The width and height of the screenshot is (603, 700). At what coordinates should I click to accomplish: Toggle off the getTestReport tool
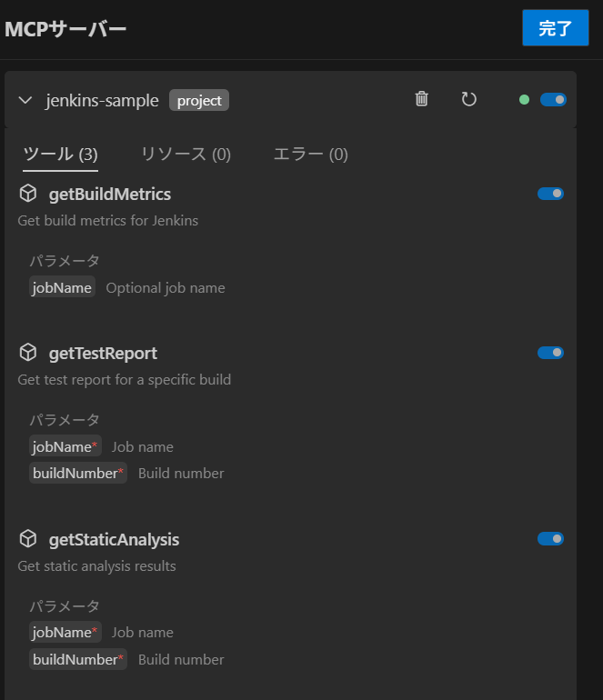click(x=550, y=353)
